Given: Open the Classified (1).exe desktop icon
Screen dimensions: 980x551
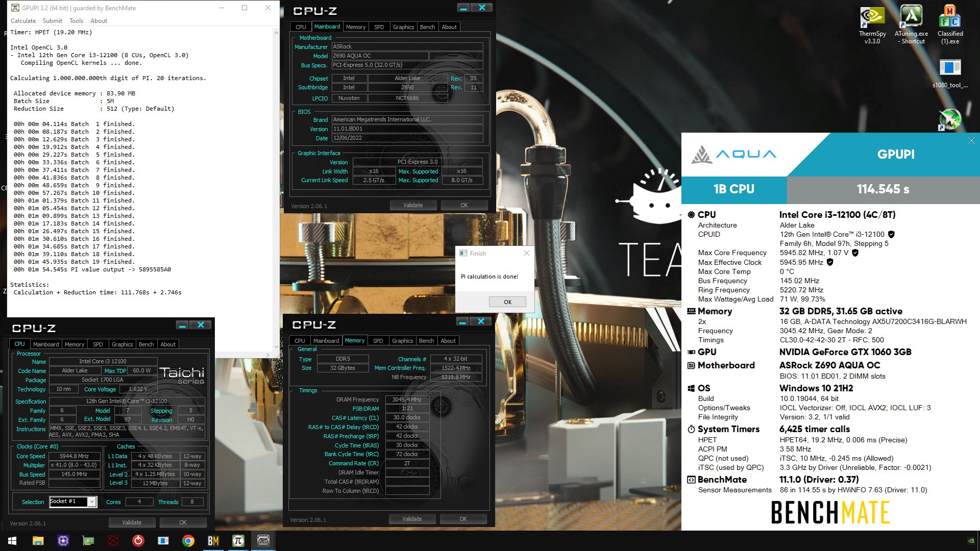Looking at the screenshot, I should [950, 24].
